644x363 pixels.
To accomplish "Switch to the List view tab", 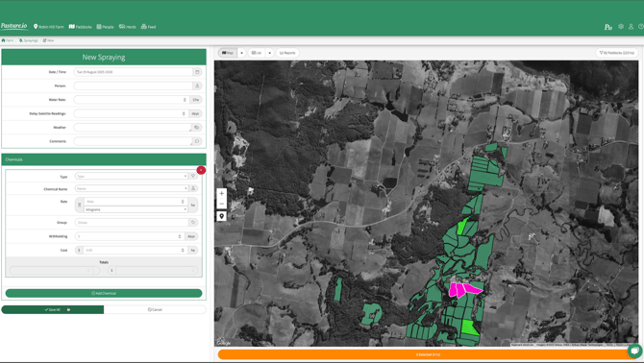I will click(257, 53).
